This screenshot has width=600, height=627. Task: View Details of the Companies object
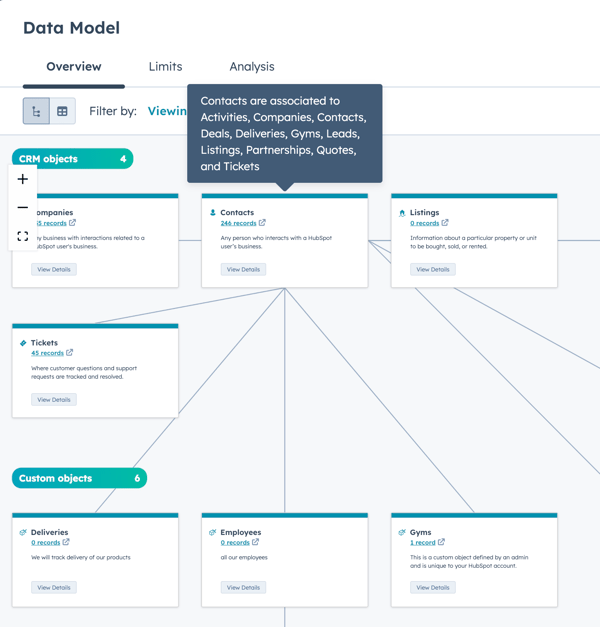pyautogui.click(x=54, y=269)
